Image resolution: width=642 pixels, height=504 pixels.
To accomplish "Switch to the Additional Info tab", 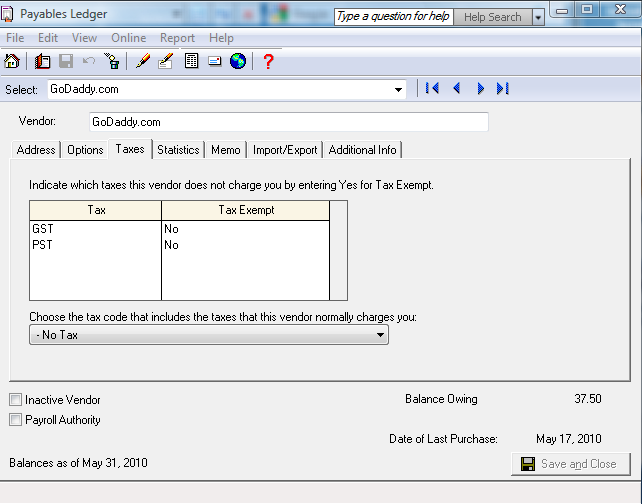I will click(362, 150).
